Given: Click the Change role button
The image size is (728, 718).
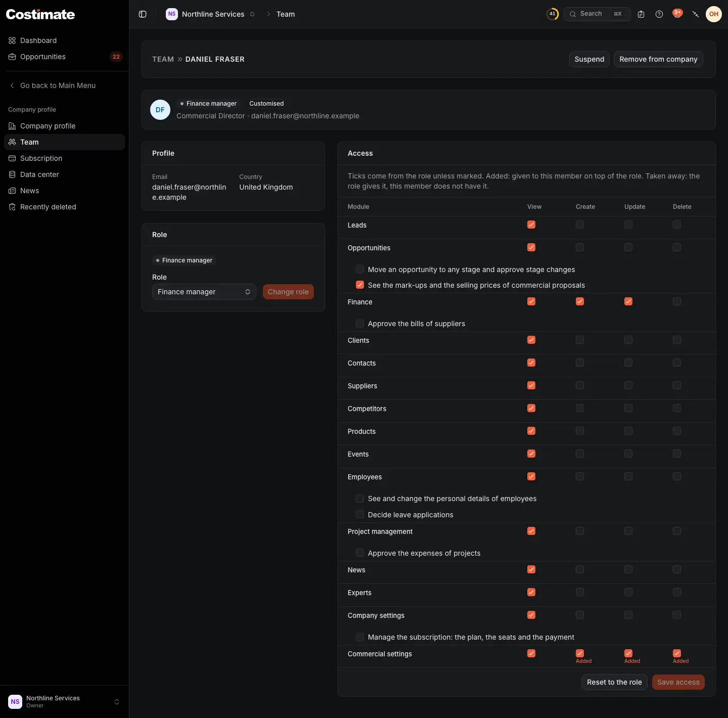Looking at the screenshot, I should [x=288, y=292].
